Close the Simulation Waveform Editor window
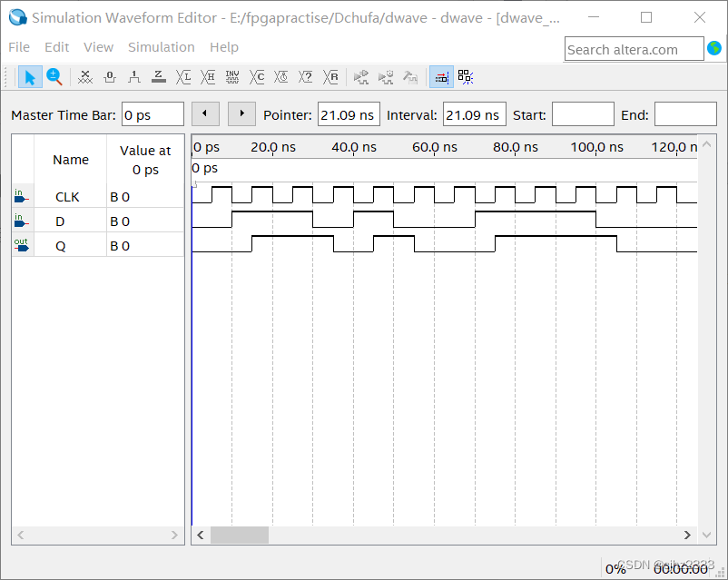The width and height of the screenshot is (728, 580). pyautogui.click(x=700, y=17)
